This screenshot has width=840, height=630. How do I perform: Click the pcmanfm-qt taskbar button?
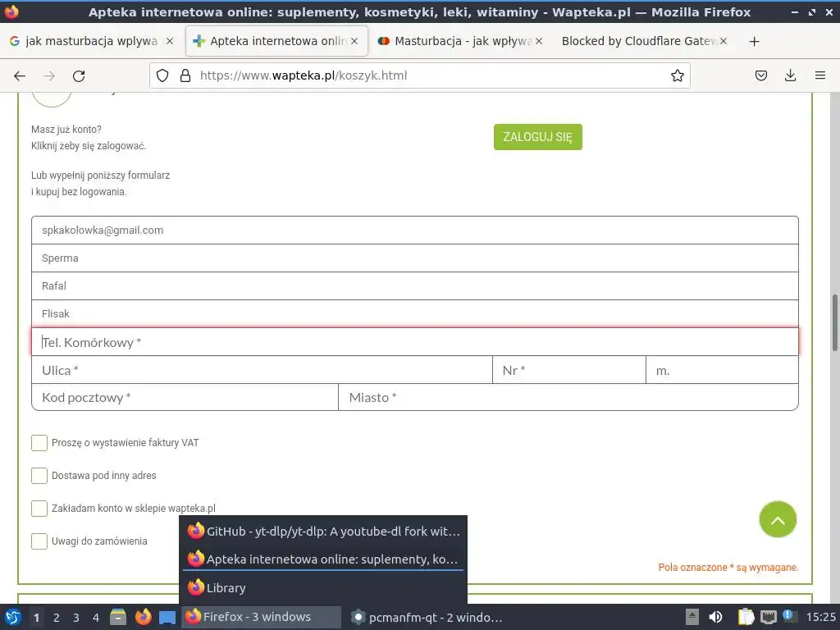[x=426, y=617]
